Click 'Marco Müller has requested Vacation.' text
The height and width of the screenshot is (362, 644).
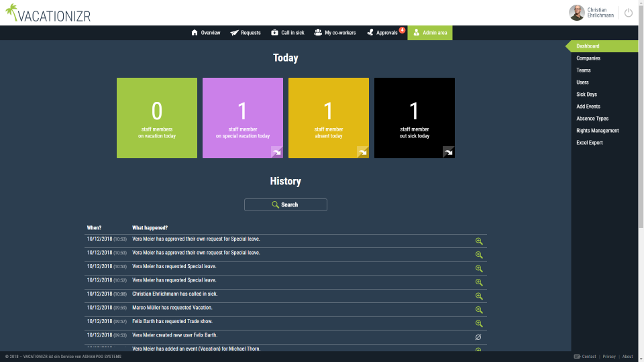coord(172,308)
